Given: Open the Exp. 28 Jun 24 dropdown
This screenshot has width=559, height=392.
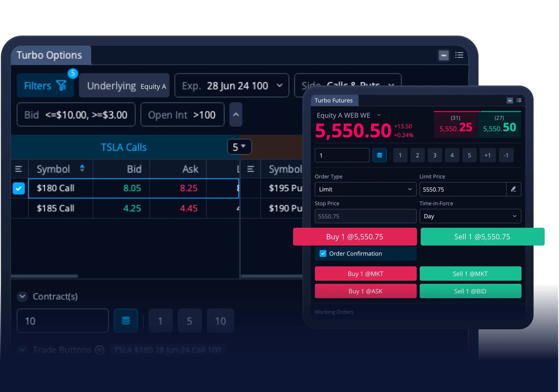Looking at the screenshot, I should [232, 86].
